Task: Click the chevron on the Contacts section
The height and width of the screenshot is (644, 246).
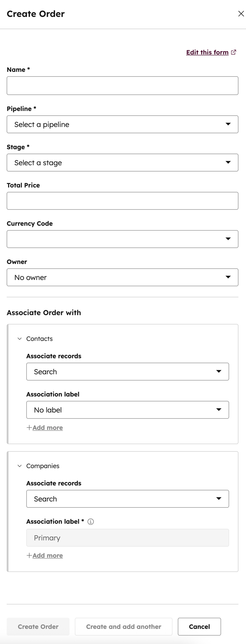Action: tap(19, 339)
